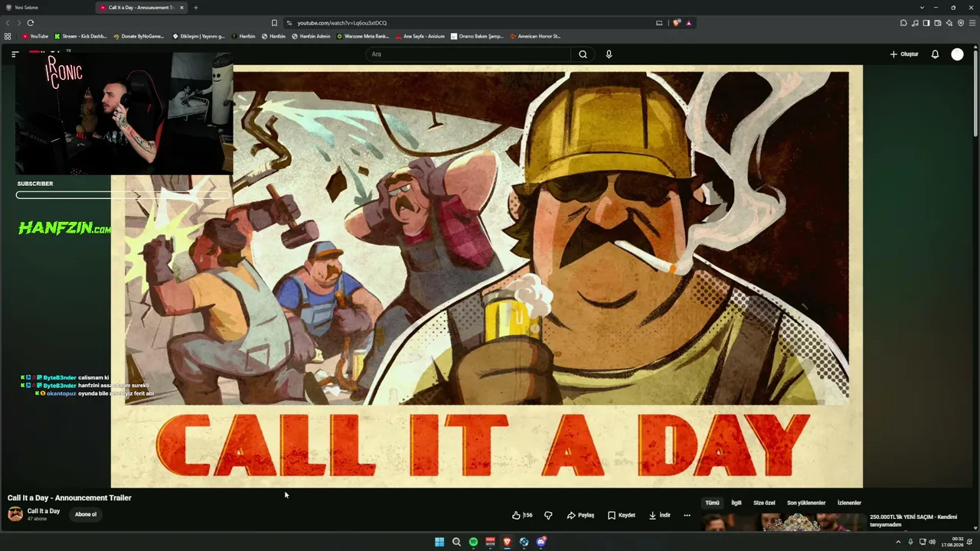Open the bookmarks bar apps grid icon
This screenshot has width=980, height=551.
[x=8, y=36]
